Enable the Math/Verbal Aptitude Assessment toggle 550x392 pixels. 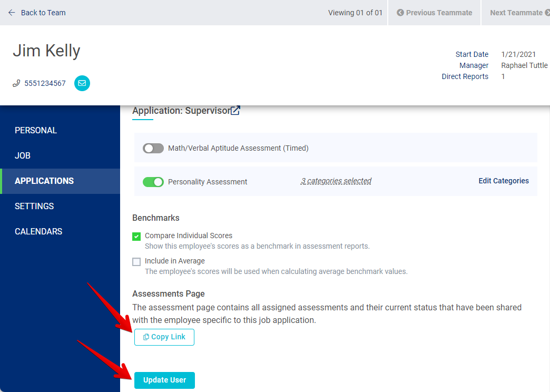click(x=153, y=148)
